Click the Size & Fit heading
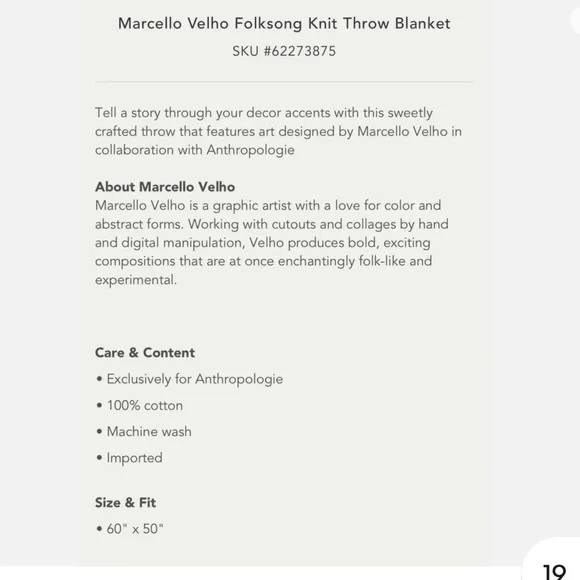 pyautogui.click(x=125, y=503)
